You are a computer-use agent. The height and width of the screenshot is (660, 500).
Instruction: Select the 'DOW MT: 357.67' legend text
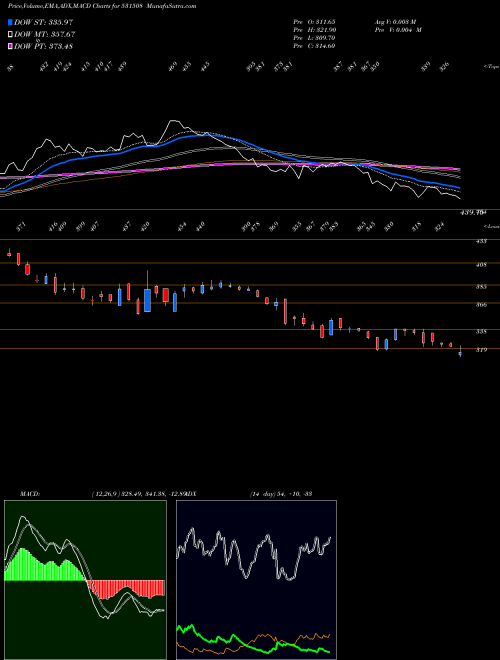45,34
